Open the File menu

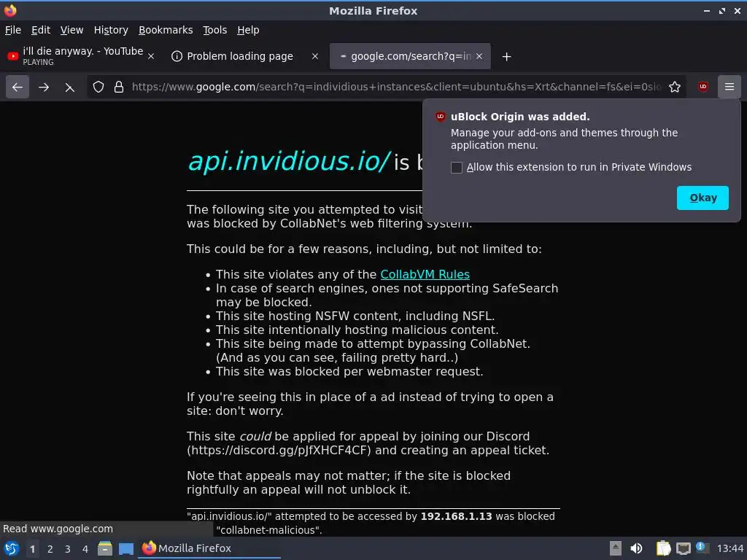(x=13, y=30)
